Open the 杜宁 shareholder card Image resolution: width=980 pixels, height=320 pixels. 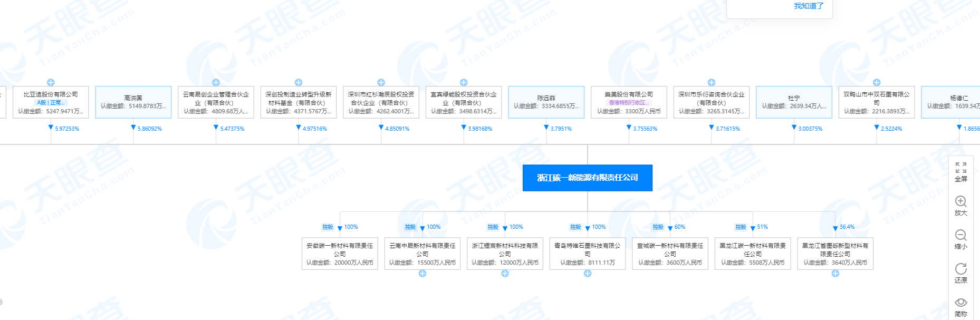click(x=794, y=102)
